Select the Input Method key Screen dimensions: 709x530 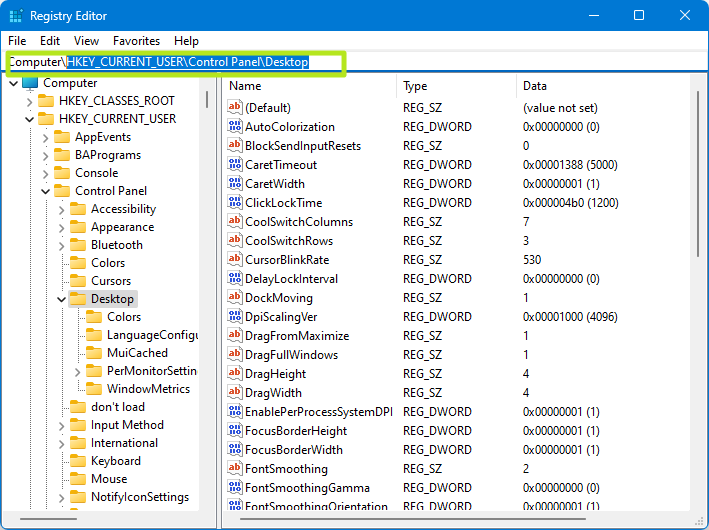pyautogui.click(x=127, y=425)
